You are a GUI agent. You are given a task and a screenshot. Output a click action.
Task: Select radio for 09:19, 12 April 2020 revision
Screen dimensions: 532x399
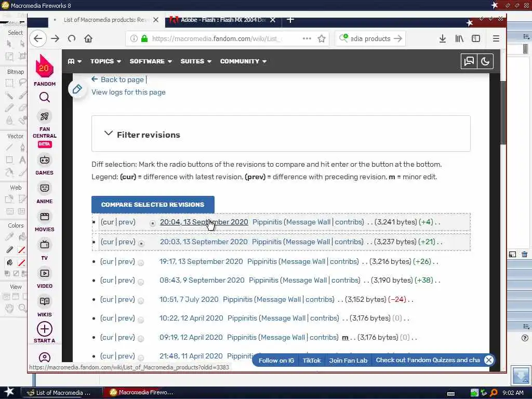tap(141, 339)
